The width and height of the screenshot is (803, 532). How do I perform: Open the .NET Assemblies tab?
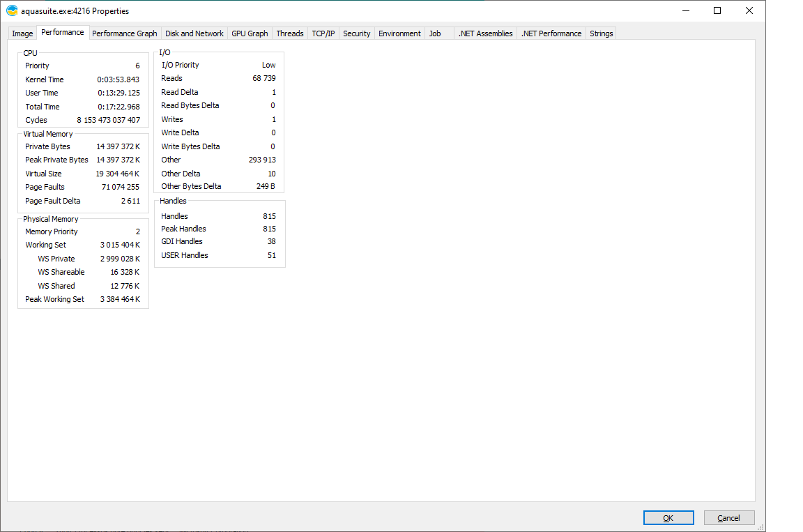[485, 33]
